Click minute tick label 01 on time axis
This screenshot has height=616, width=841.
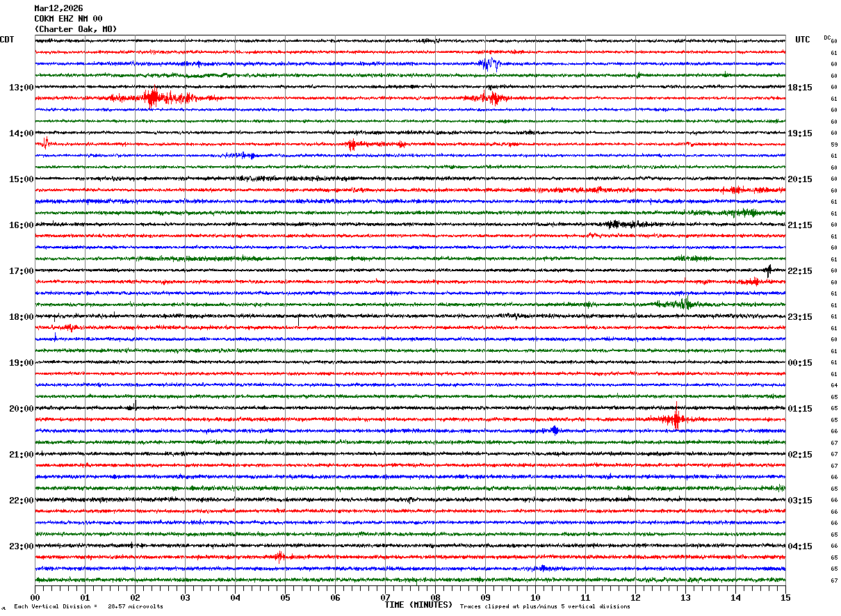coord(85,597)
